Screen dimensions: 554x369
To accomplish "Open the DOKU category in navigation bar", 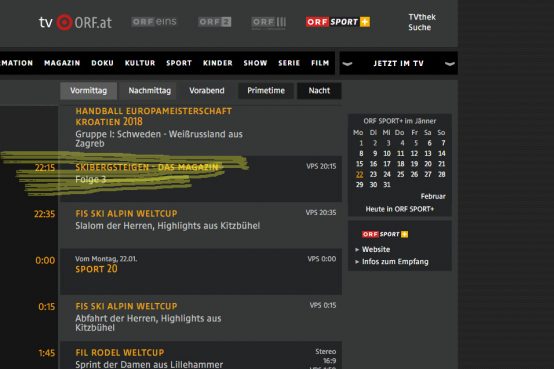I will point(102,63).
